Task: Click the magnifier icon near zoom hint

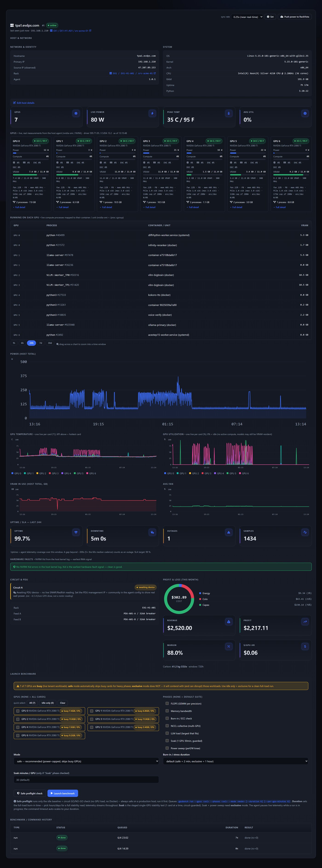Action: coord(57,344)
